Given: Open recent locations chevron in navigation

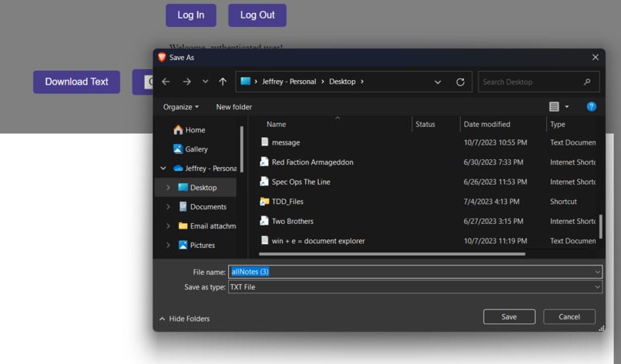Looking at the screenshot, I should point(205,82).
